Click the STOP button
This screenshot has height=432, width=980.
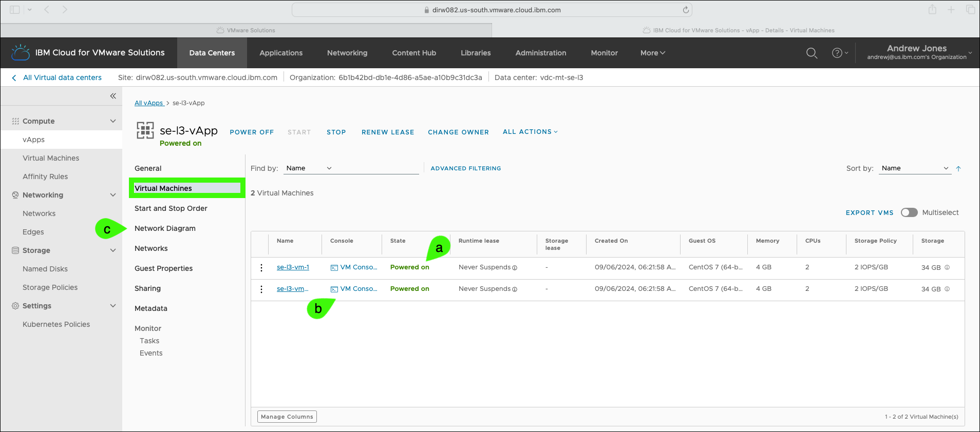pyautogui.click(x=336, y=132)
